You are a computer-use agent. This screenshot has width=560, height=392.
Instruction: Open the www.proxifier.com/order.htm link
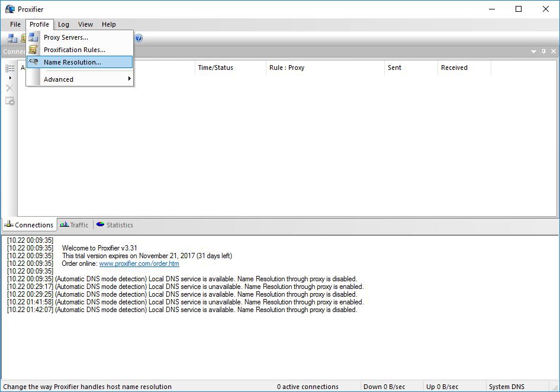pos(139,264)
